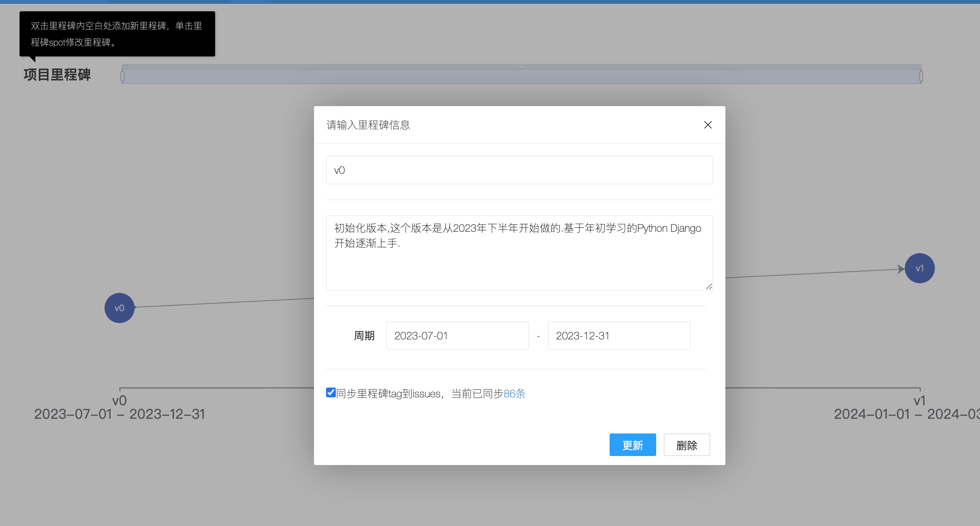Click the milestone name field containing v0
The height and width of the screenshot is (526, 980).
pos(519,170)
